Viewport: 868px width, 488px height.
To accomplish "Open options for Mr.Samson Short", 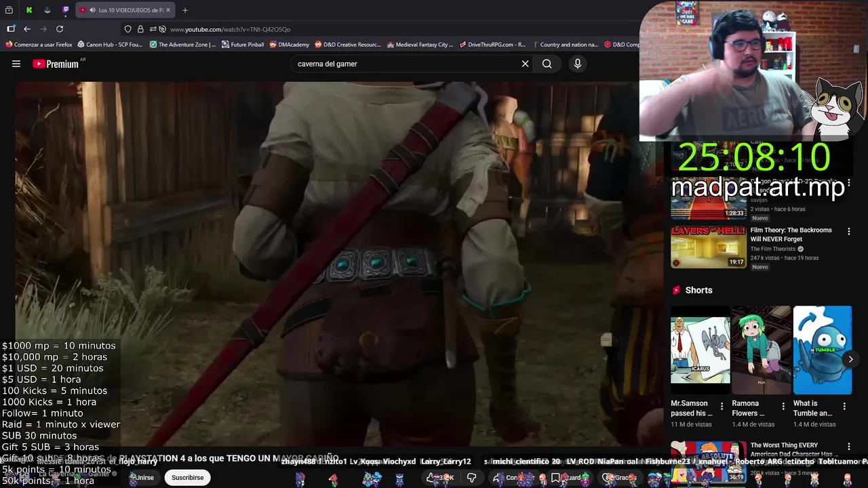I will click(x=722, y=407).
